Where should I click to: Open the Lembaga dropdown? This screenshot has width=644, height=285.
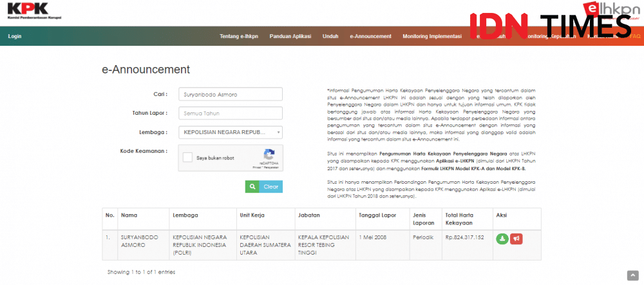coord(230,132)
